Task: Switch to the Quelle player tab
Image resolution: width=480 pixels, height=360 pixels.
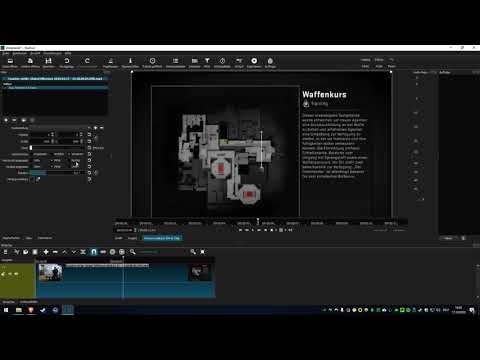Action: 119,238
